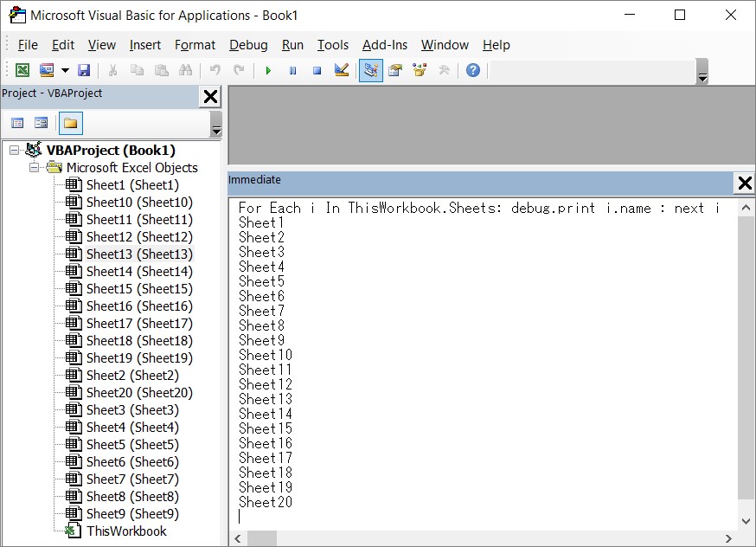Click the Sheet7 worksheet icon in tree
Viewport: 756px width, 547px height.
tap(74, 479)
